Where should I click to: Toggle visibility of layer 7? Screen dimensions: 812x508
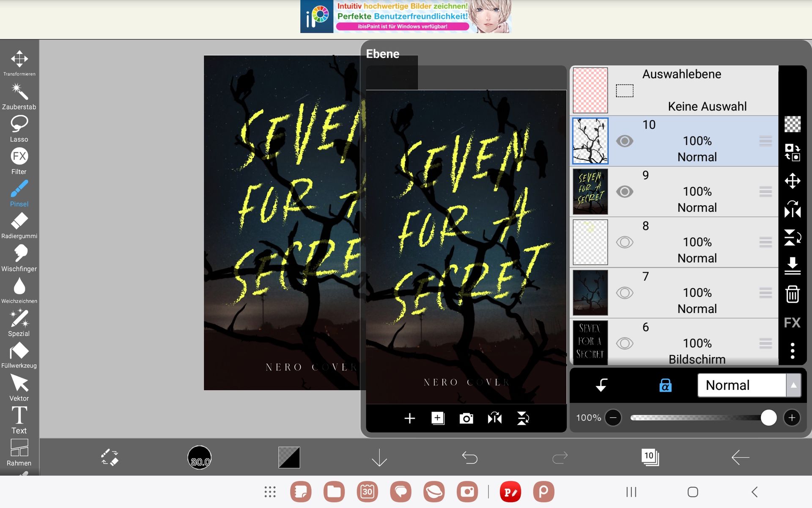click(x=625, y=293)
